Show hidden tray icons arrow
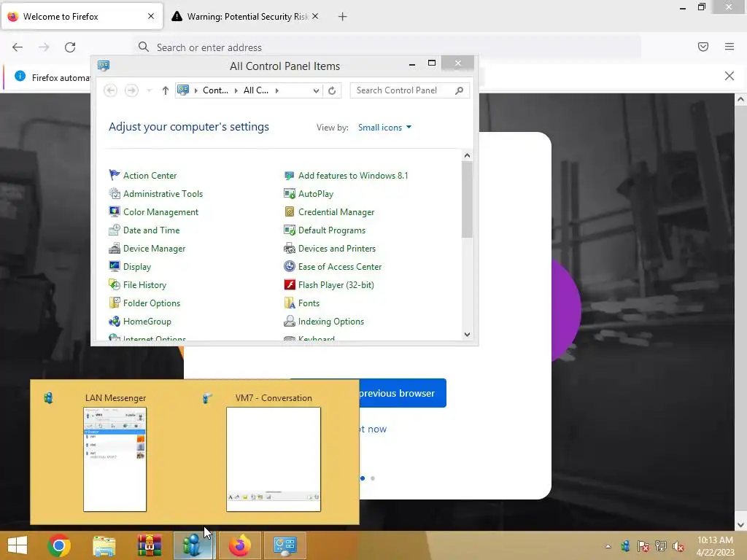 [608, 546]
